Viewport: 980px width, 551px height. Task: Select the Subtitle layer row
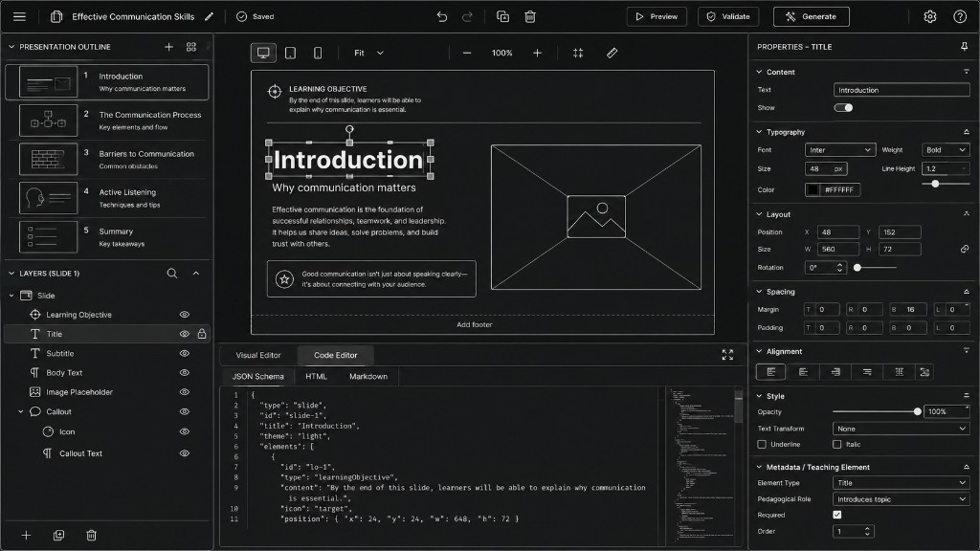coord(106,354)
